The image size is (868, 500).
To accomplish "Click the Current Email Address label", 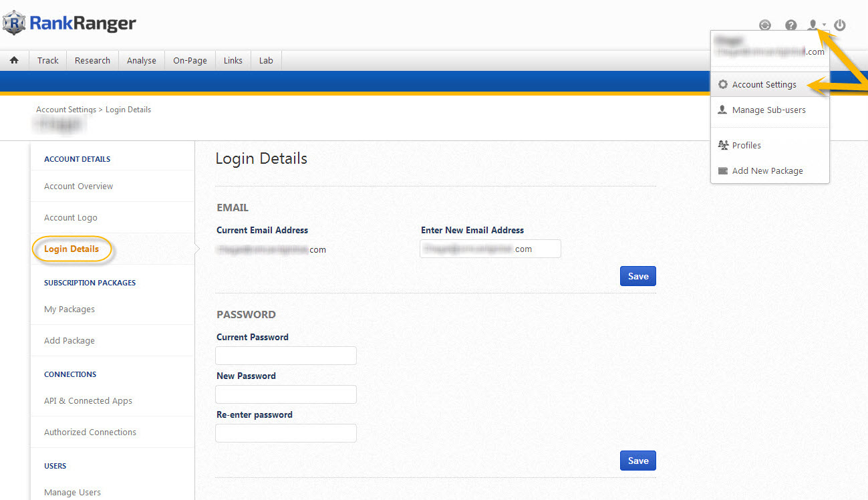I will (263, 230).
